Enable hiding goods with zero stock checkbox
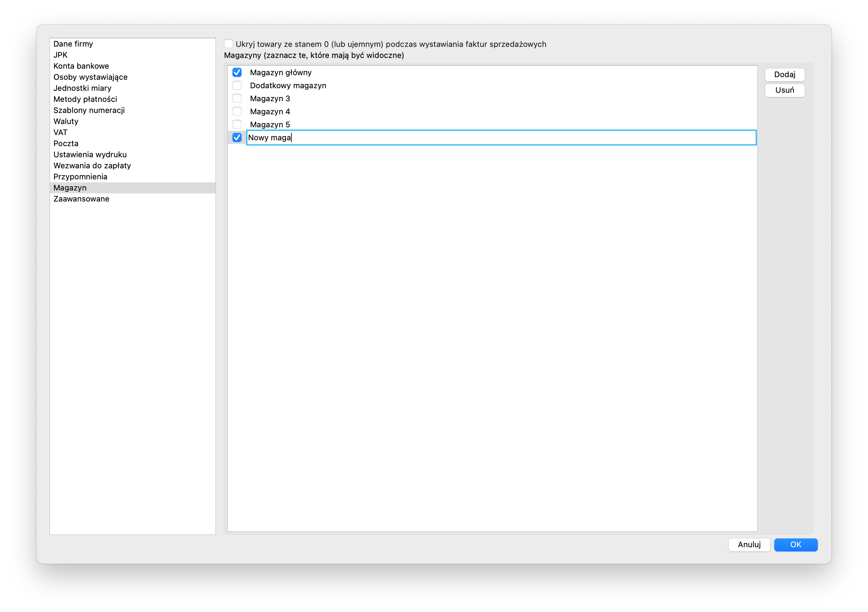 click(228, 44)
